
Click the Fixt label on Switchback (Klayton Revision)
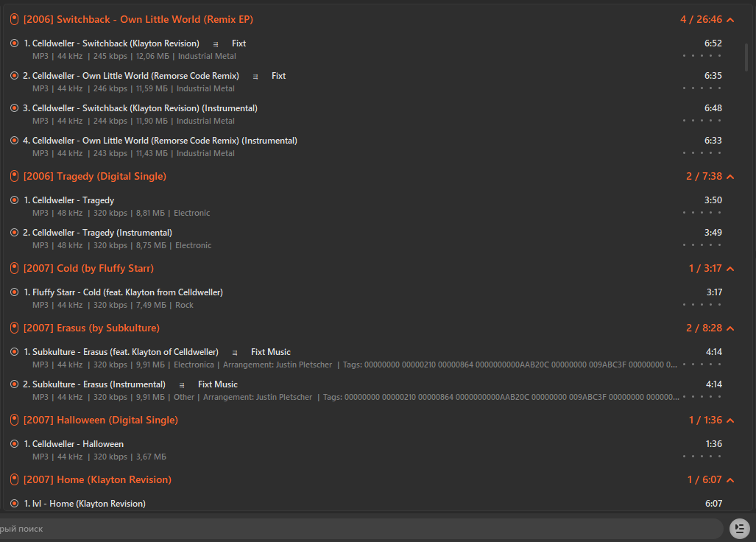tap(239, 43)
